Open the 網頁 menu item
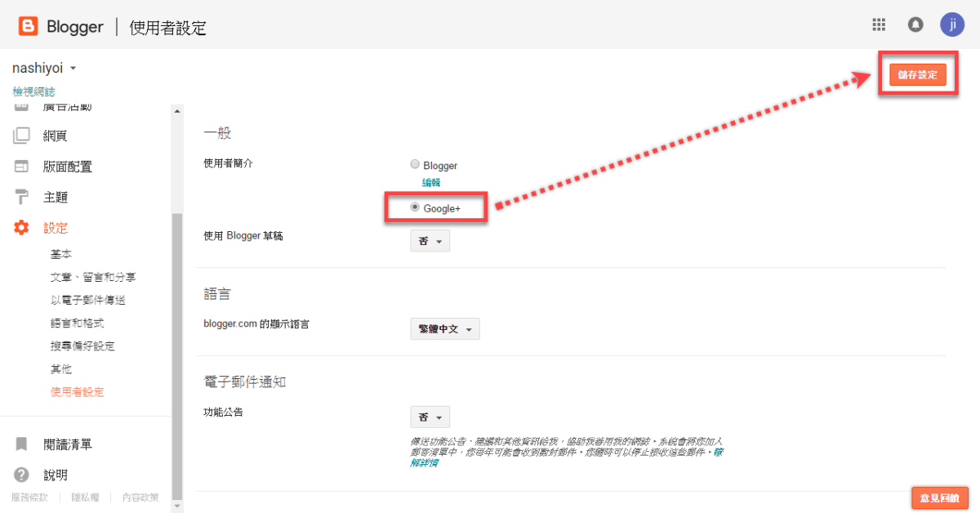Image resolution: width=980 pixels, height=513 pixels. [56, 136]
